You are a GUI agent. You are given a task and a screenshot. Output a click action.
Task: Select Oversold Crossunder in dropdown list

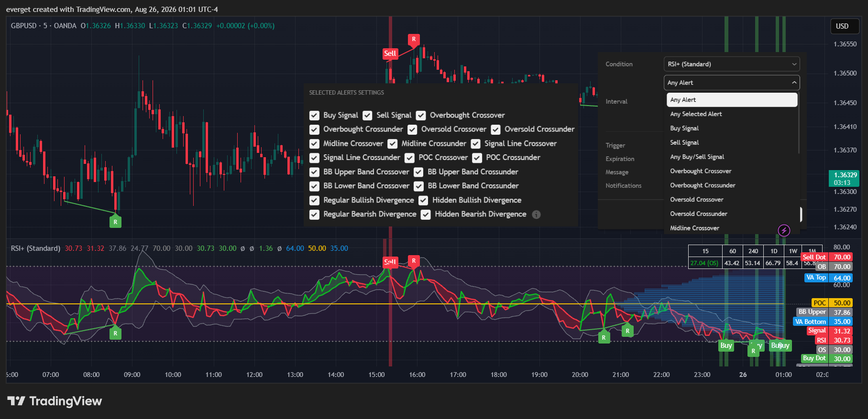pyautogui.click(x=732, y=214)
